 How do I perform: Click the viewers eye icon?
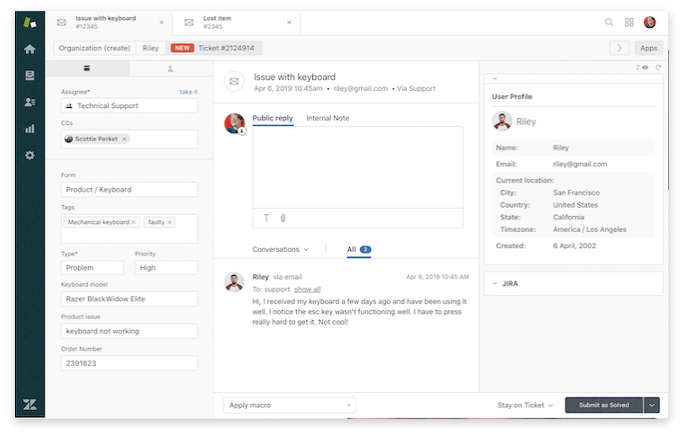645,67
